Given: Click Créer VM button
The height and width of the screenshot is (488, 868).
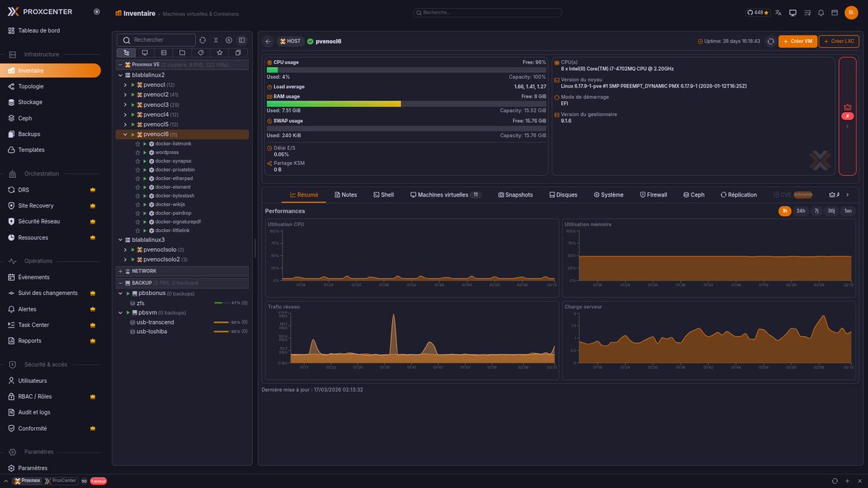Looking at the screenshot, I should tap(797, 41).
